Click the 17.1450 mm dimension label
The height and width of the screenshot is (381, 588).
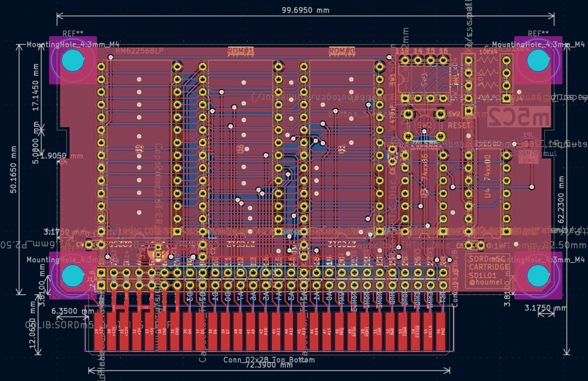tap(36, 87)
